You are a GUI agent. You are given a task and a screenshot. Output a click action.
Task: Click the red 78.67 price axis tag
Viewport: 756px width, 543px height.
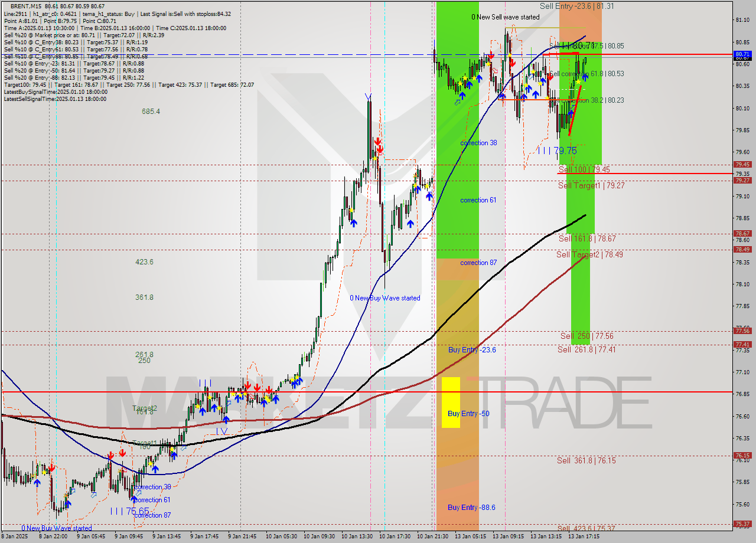click(742, 234)
